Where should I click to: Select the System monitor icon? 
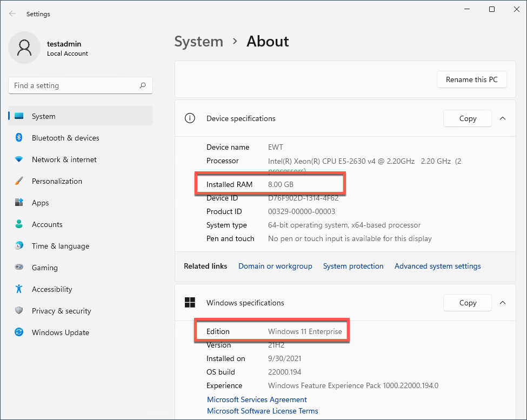(19, 116)
